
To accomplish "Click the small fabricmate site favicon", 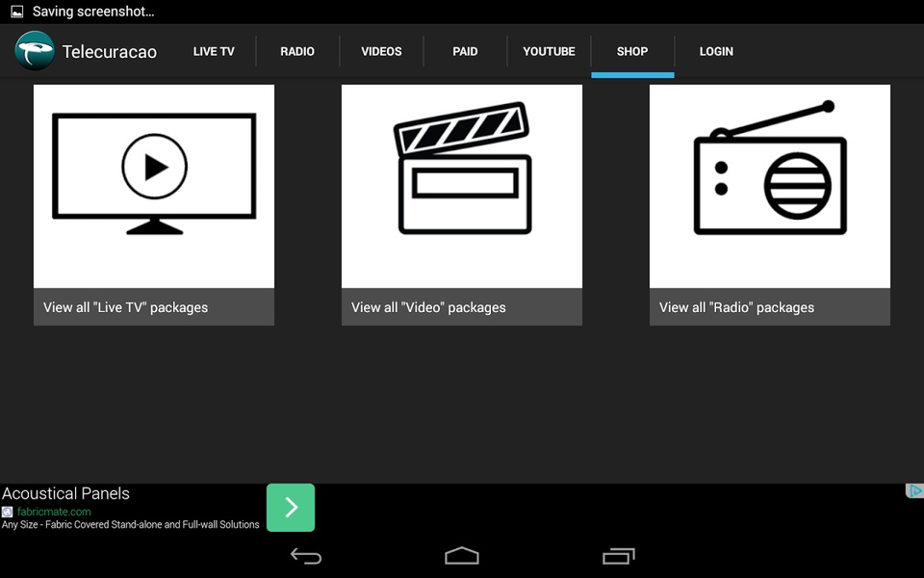I will pyautogui.click(x=7, y=512).
